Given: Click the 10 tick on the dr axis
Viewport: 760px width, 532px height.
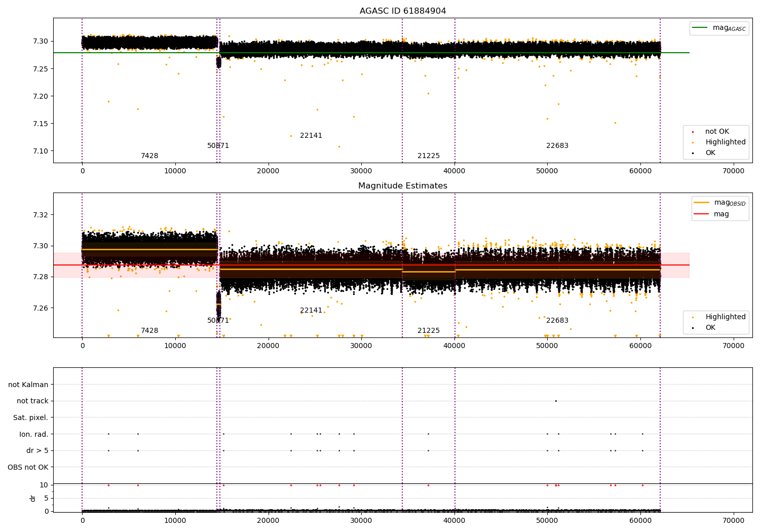Looking at the screenshot, I should click(x=44, y=485).
